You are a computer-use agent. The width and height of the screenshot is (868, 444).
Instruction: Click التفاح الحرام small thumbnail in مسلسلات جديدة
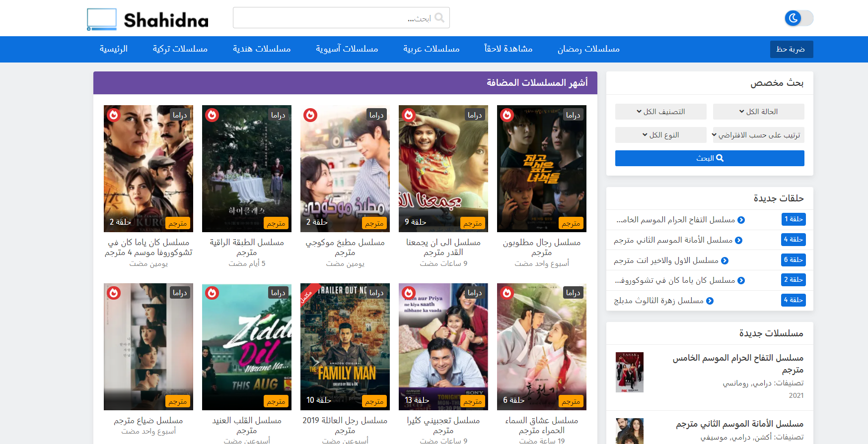(x=630, y=372)
